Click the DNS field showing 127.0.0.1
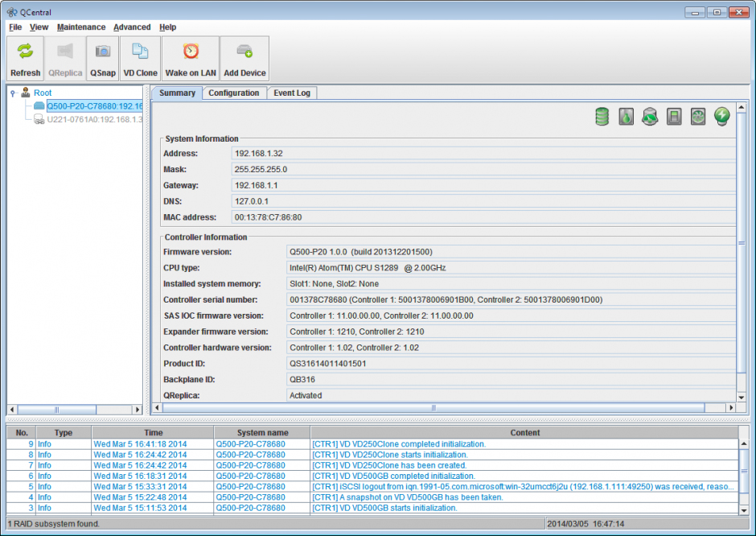This screenshot has width=756, height=536. click(483, 201)
